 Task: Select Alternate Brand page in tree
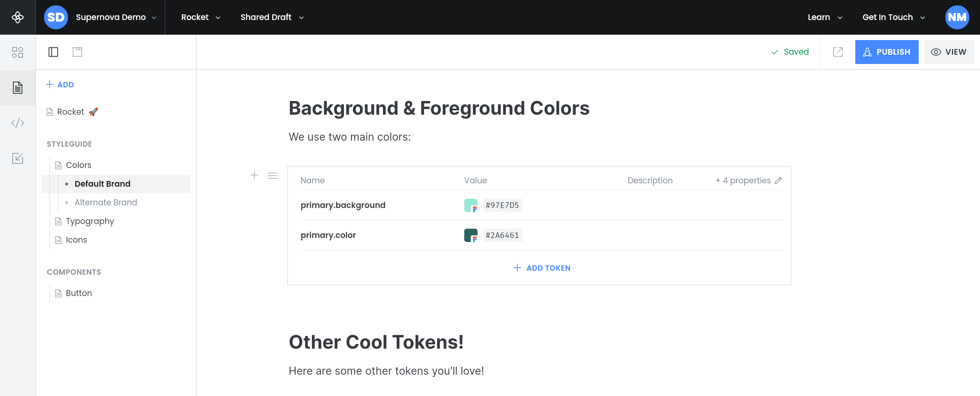106,202
